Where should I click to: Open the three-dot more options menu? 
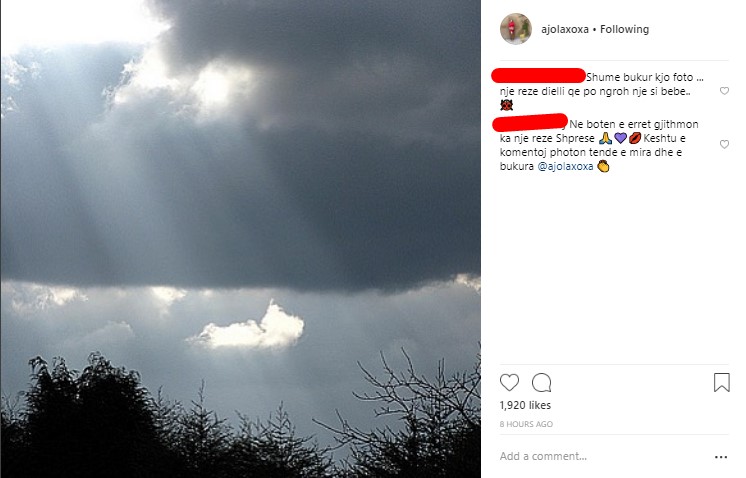721,457
